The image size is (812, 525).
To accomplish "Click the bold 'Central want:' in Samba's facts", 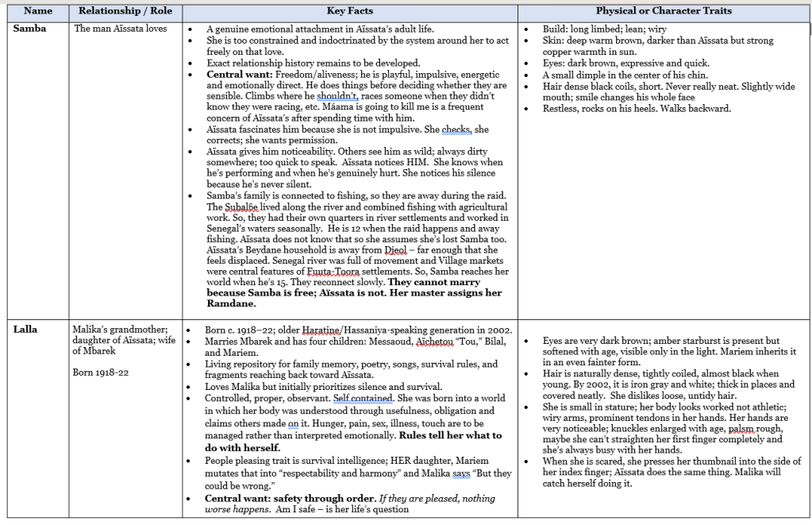I will [240, 74].
